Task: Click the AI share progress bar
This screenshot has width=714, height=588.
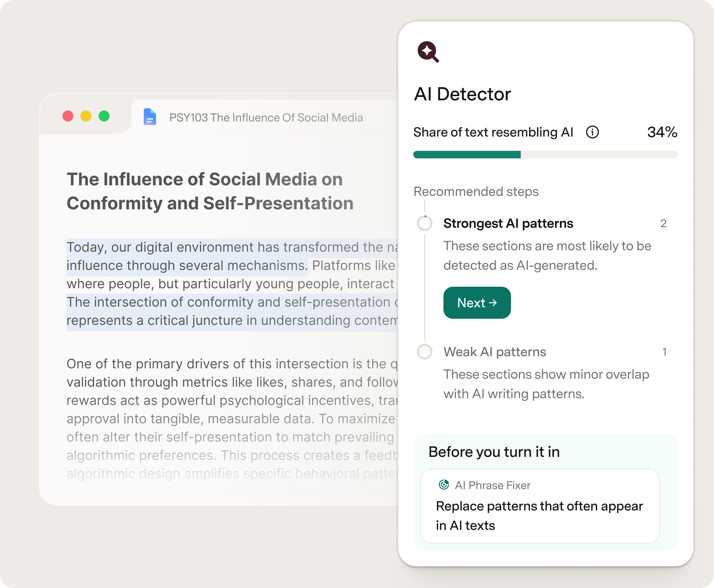Action: click(x=545, y=155)
